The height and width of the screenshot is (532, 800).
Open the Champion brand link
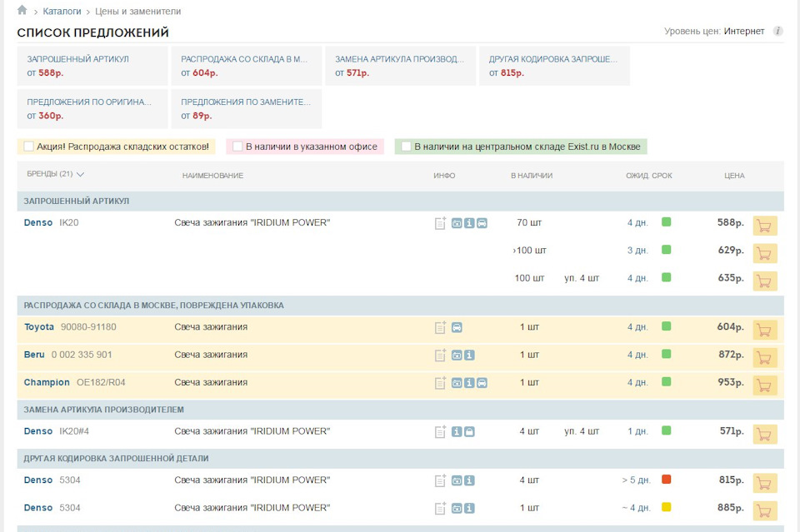(x=47, y=382)
